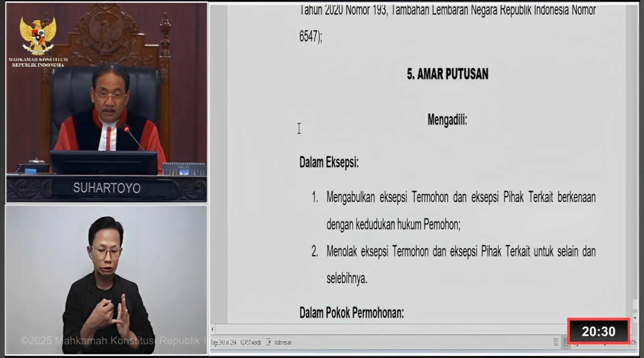Open the 62450 words count indicator
The width and height of the screenshot is (644, 358).
click(x=250, y=342)
